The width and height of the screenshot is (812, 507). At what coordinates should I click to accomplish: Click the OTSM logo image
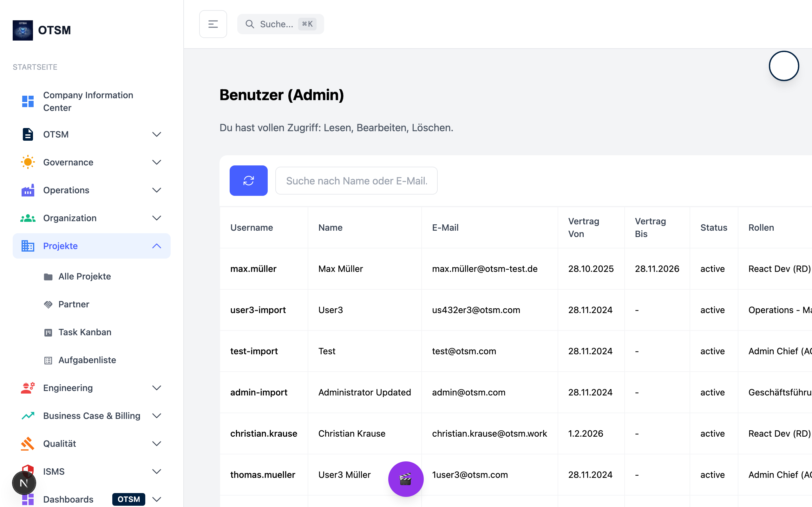[x=23, y=30]
